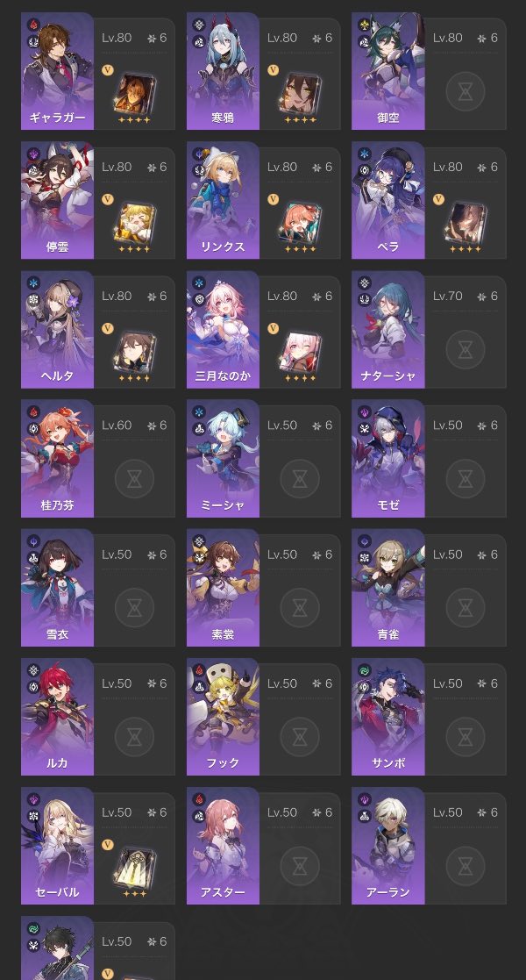Open the ルカ character portrait

(x=58, y=717)
